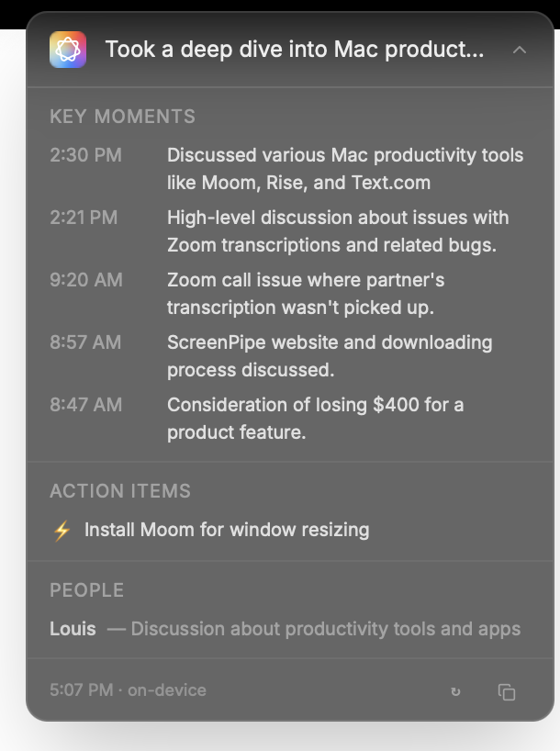The width and height of the screenshot is (560, 751).
Task: Click the lightning bolt action item icon
Action: pos(62,530)
